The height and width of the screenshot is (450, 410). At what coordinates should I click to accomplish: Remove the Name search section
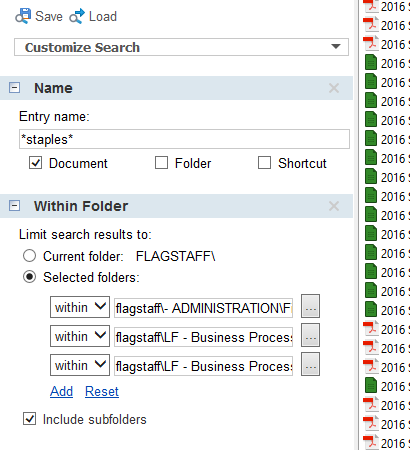(334, 88)
